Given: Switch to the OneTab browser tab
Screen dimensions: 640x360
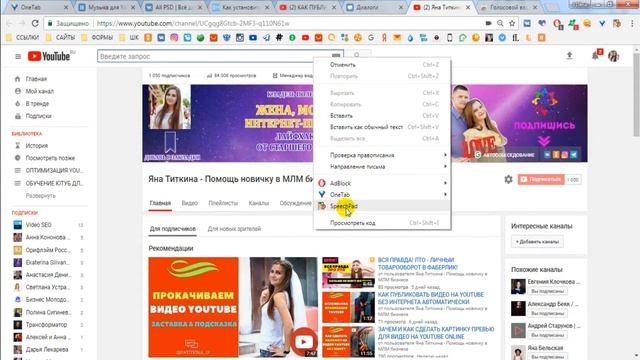Looking at the screenshot, I should (x=39, y=7).
